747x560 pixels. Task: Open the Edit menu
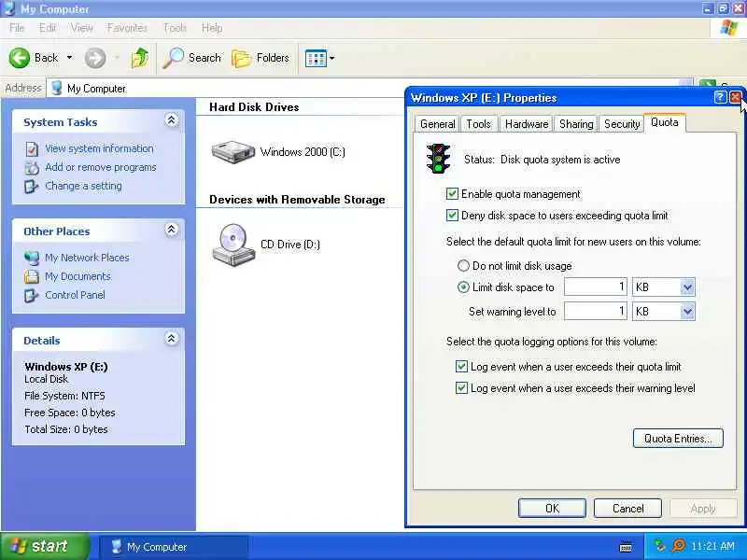coord(48,28)
